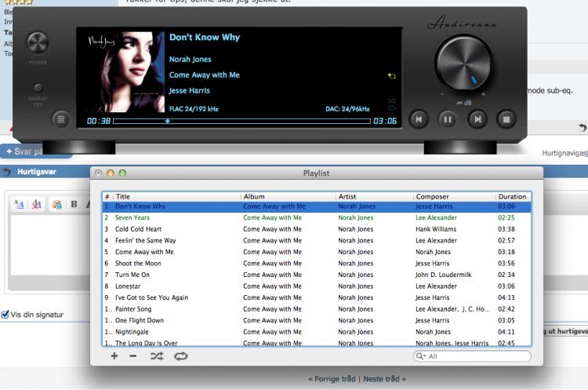Select the track One Flight Down
This screenshot has width=588, height=390.
[317, 321]
